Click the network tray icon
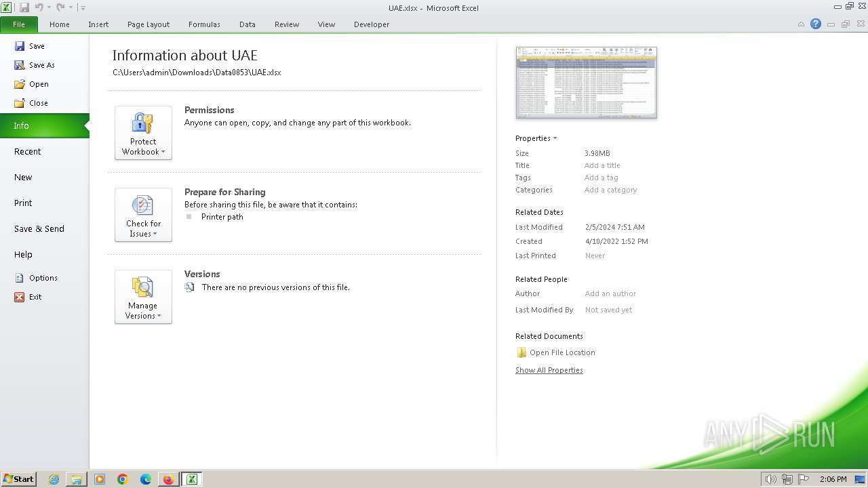Image resolution: width=868 pixels, height=488 pixels. coord(787,479)
